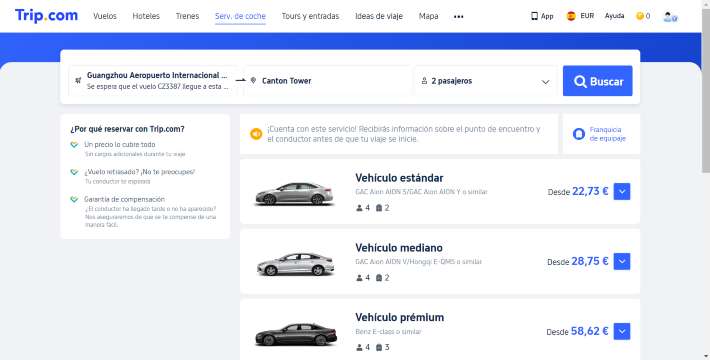Click the prémium vehicle passenger count icon

[360, 347]
